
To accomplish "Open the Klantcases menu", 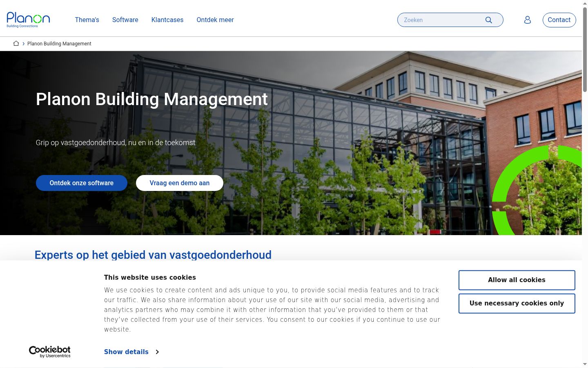I will (167, 20).
